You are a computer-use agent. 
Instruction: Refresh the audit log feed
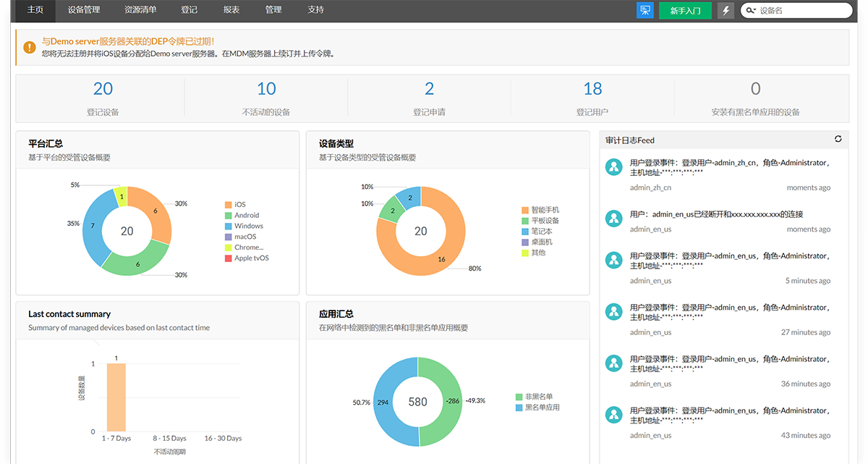(838, 139)
